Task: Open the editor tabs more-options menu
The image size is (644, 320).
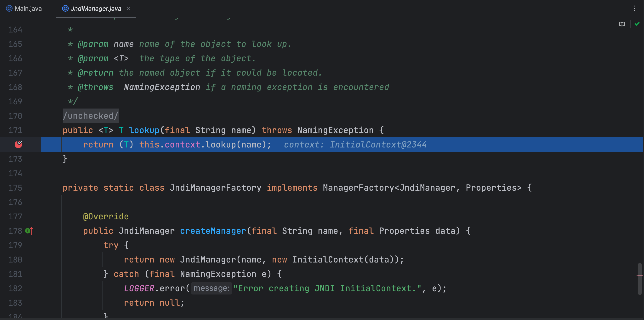Action: click(634, 9)
